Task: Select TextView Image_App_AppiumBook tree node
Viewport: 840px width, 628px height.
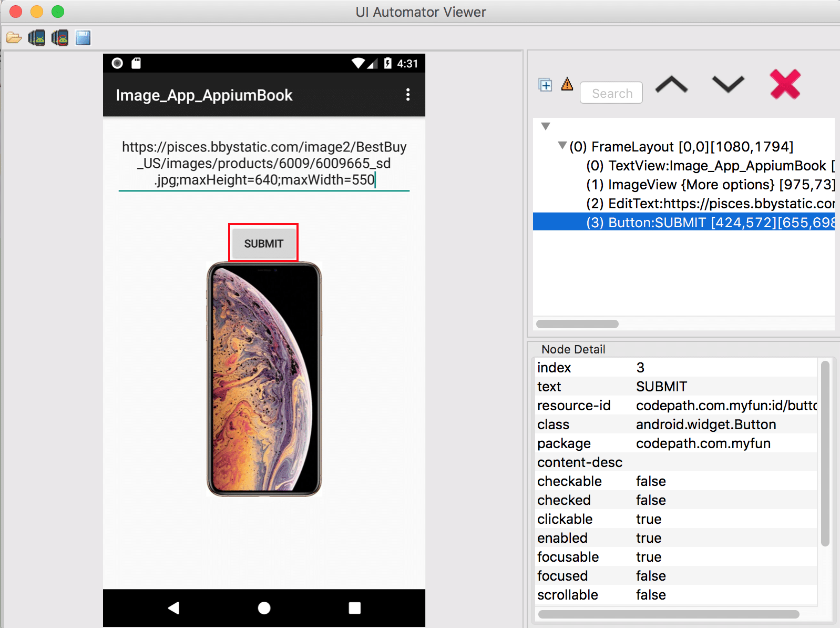Action: pyautogui.click(x=706, y=166)
